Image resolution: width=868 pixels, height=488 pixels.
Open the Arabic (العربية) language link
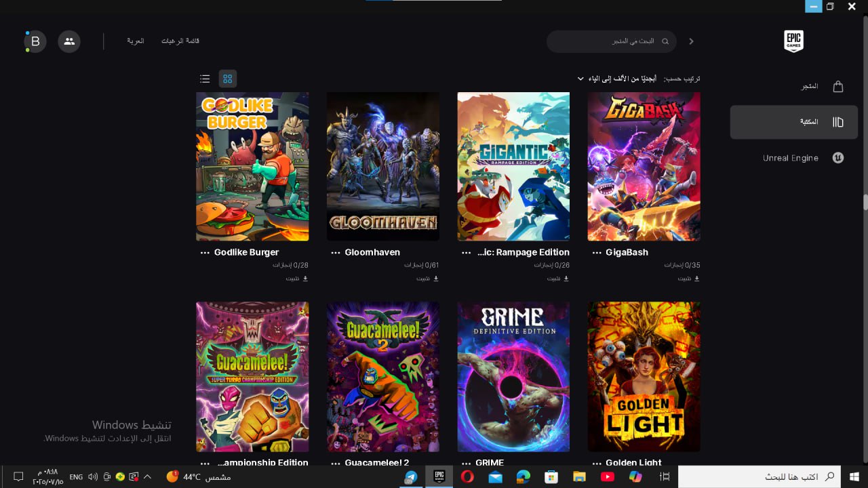(x=136, y=41)
